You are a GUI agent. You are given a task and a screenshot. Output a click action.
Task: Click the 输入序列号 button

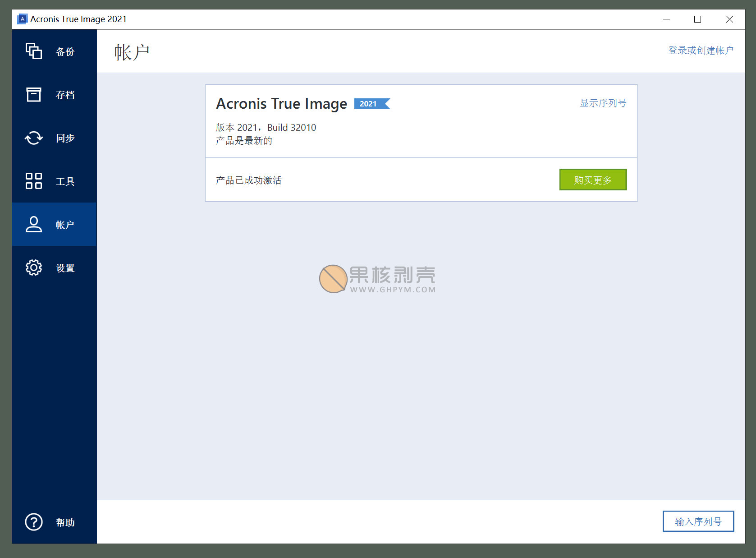tap(698, 521)
